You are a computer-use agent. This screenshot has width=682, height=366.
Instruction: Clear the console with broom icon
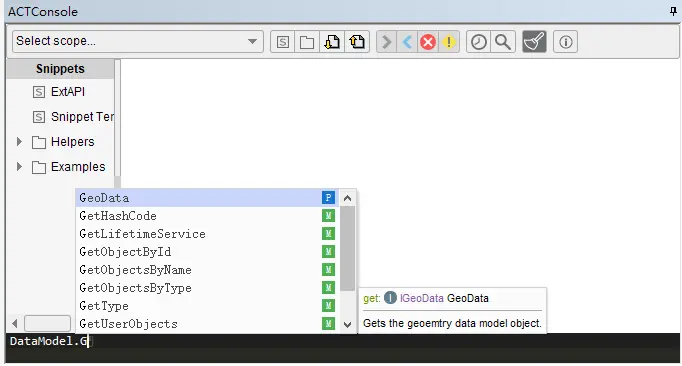click(x=534, y=42)
